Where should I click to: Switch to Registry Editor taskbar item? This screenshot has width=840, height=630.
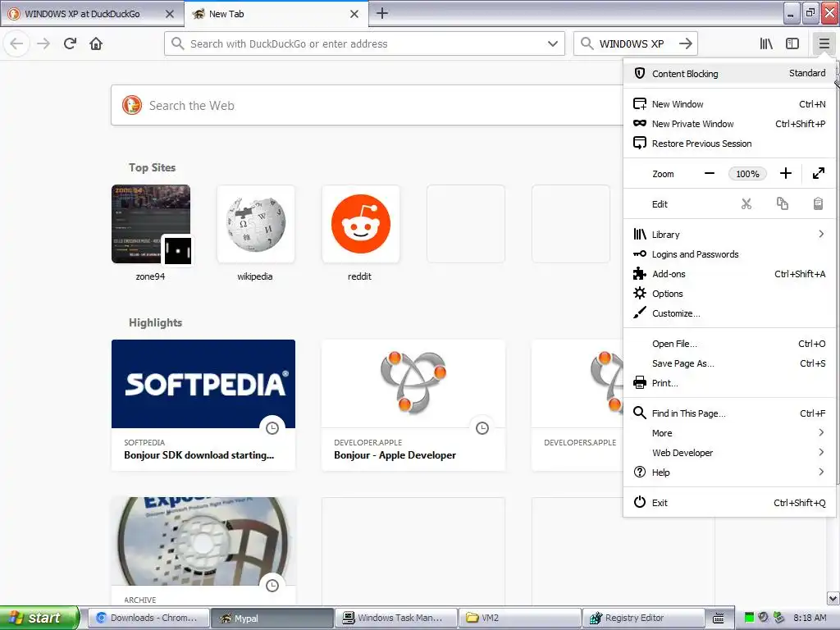point(643,618)
